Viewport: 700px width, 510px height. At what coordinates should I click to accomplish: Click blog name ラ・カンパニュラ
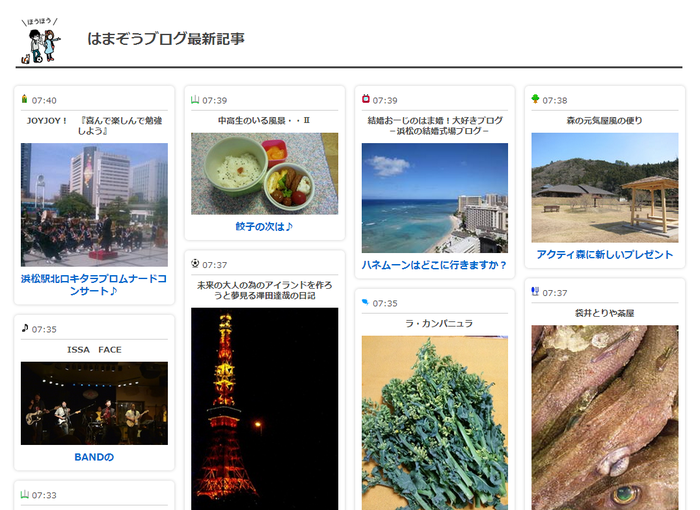[x=439, y=323]
